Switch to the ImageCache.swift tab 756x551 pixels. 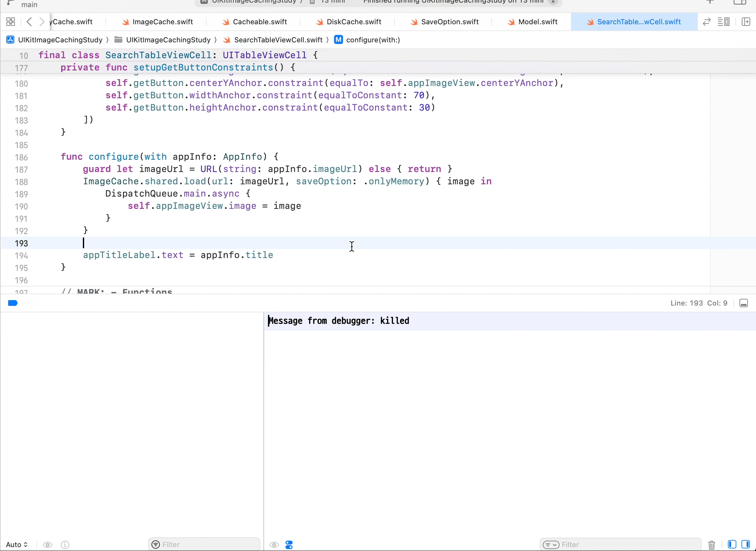pyautogui.click(x=162, y=22)
